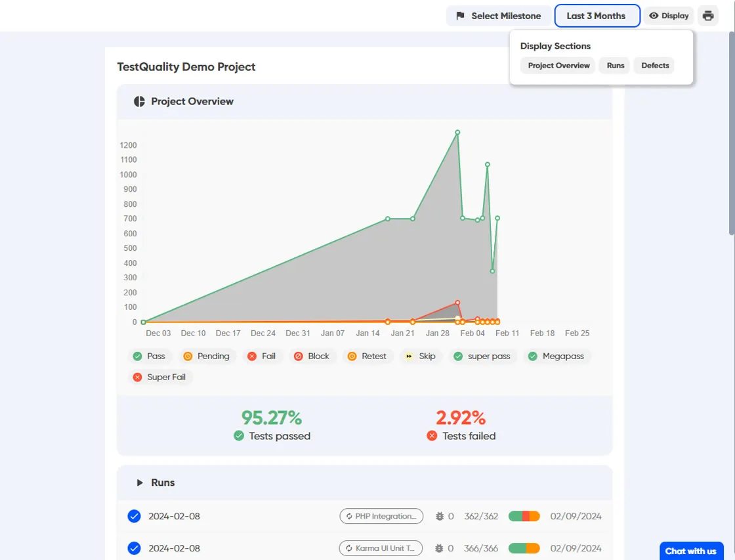This screenshot has height=560, width=735.
Task: Open the Last 3 Months date range
Action: 597,16
